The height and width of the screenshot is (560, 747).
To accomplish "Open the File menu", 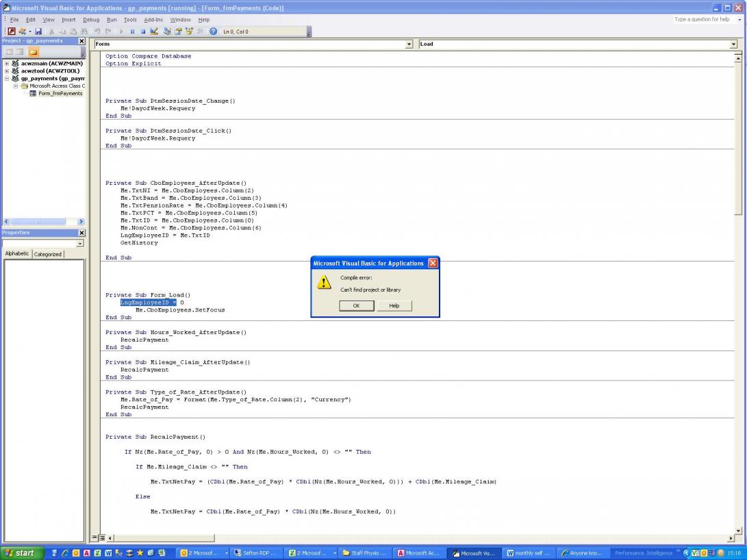I will [x=14, y=20].
